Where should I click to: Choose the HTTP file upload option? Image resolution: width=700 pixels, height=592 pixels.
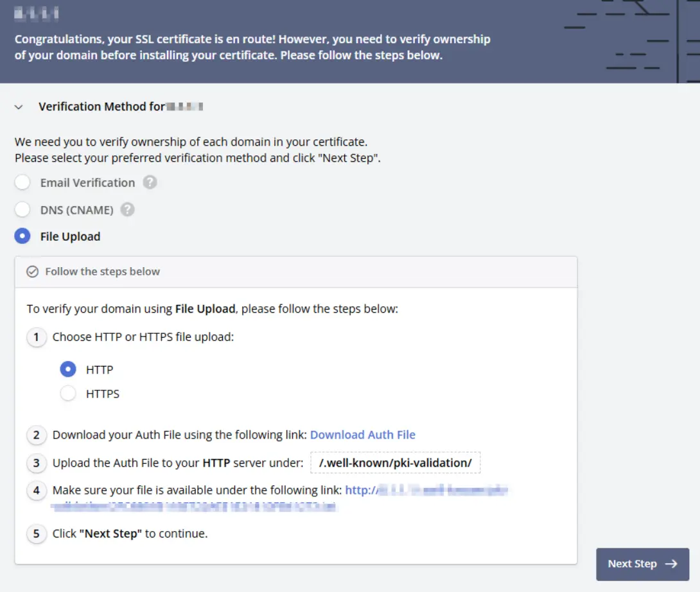click(68, 369)
